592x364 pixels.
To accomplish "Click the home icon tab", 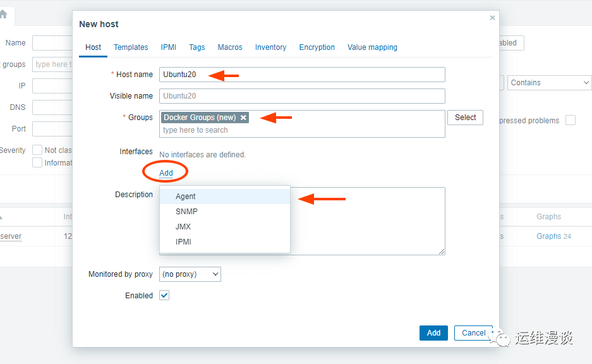I will 3,15.
